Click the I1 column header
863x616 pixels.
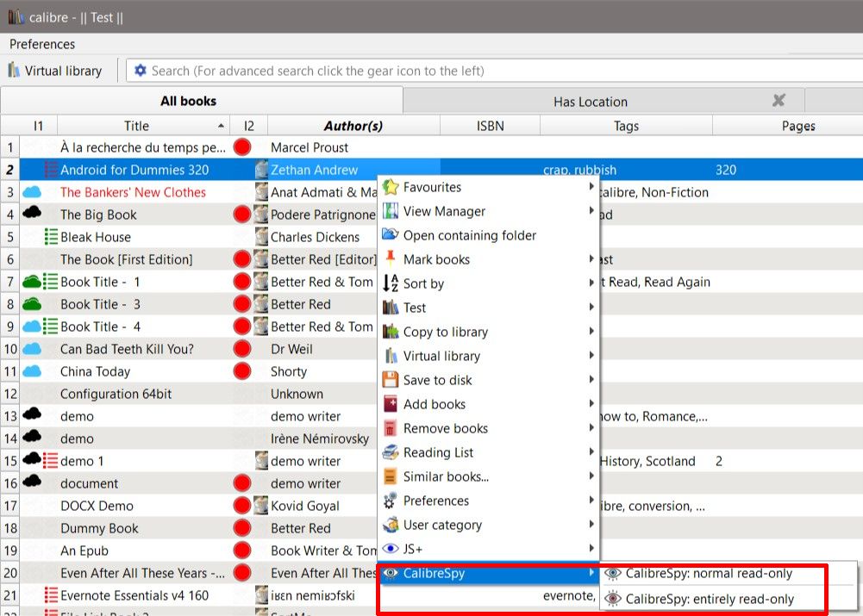[x=38, y=126]
